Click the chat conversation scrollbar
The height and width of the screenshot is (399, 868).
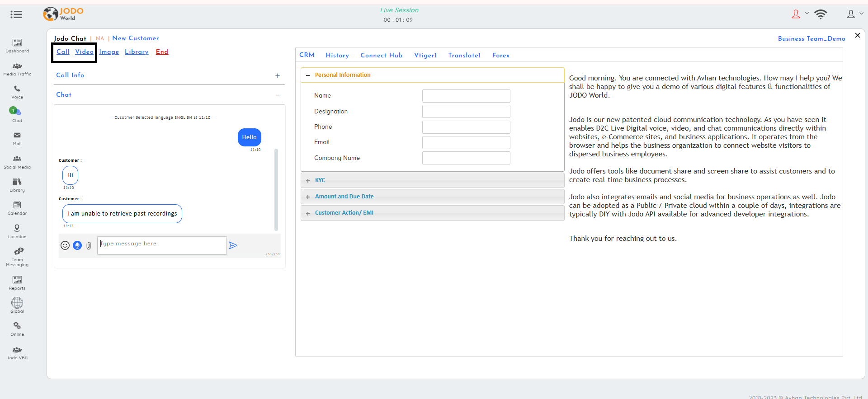pyautogui.click(x=276, y=190)
